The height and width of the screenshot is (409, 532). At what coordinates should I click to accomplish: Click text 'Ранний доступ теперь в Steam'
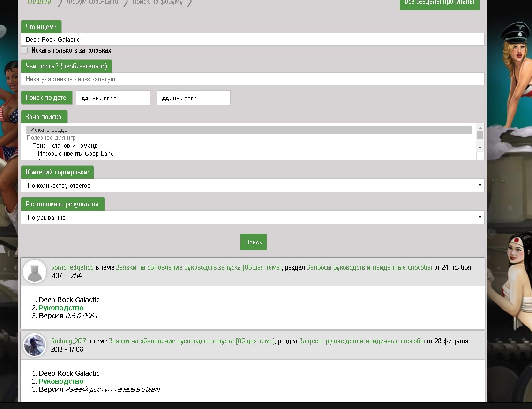tap(112, 389)
